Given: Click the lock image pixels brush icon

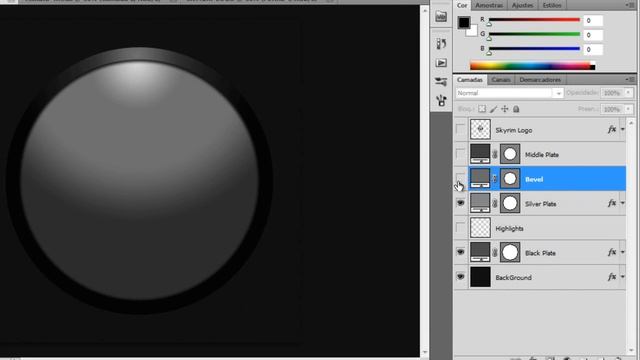Looking at the screenshot, I should coord(493,109).
